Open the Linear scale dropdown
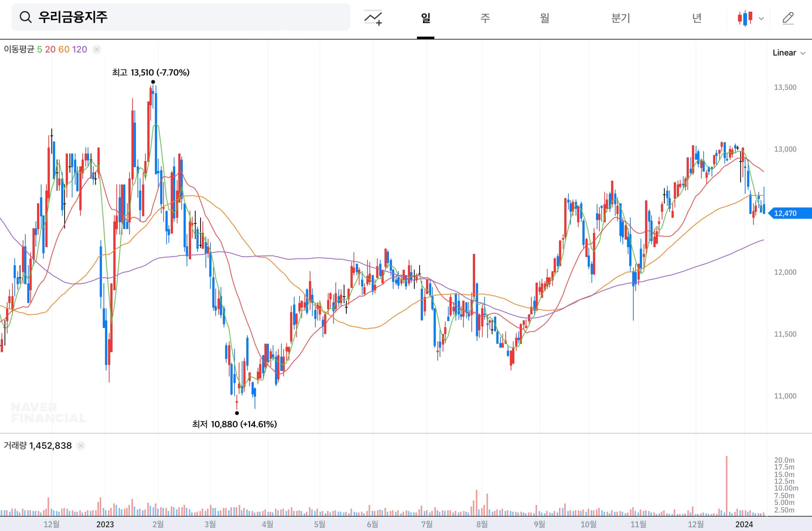812x531 pixels. coord(789,53)
